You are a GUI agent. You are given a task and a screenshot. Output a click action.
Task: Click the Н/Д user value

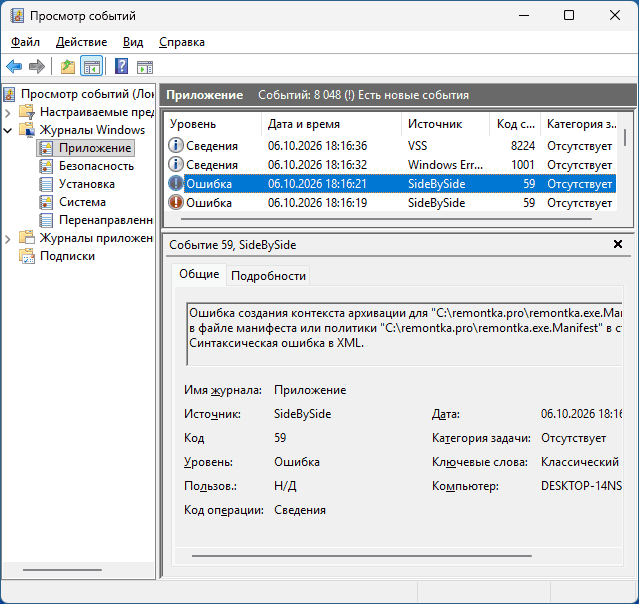point(285,486)
